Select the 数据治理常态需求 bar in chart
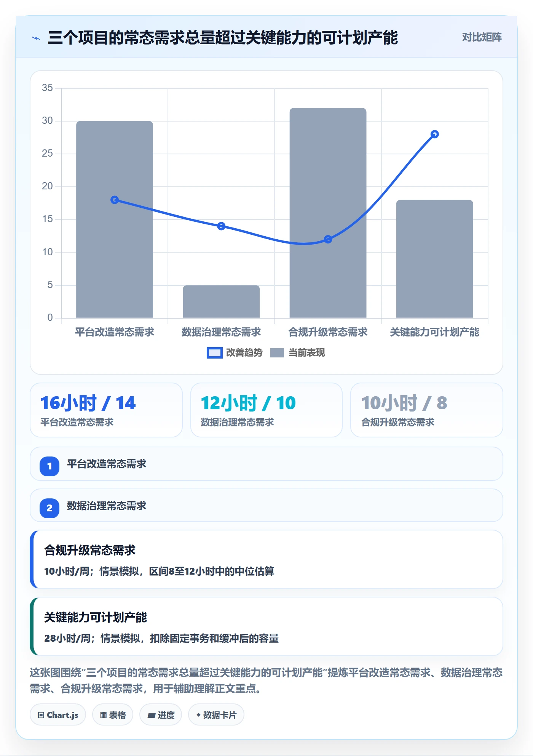Screen dimensions: 533x756 (x=221, y=301)
